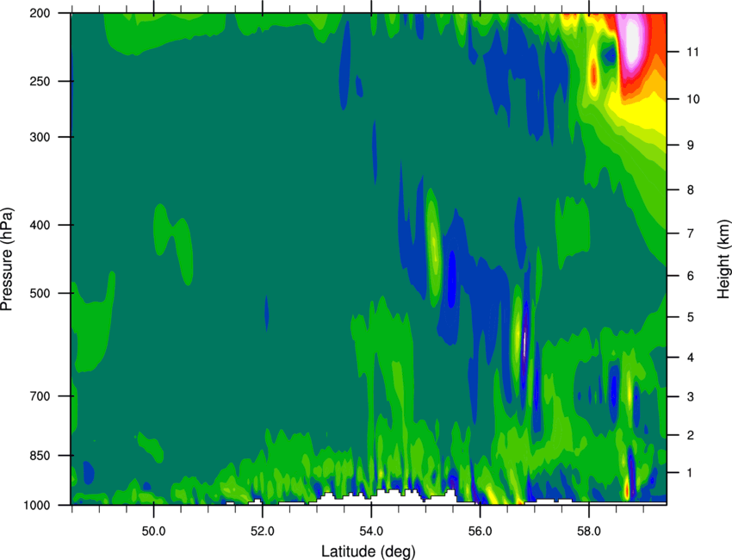
Task: Click the 1000 pressure tick label
Action: coord(37,505)
